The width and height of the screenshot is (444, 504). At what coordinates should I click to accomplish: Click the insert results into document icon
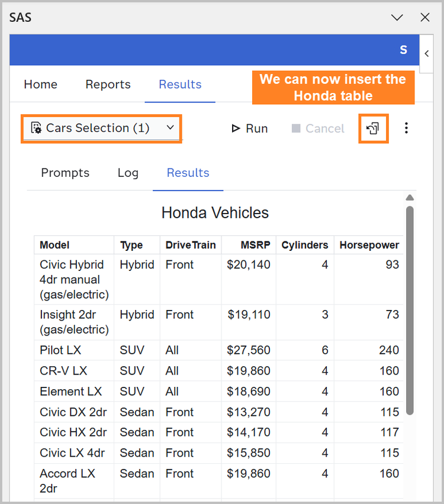[373, 128]
